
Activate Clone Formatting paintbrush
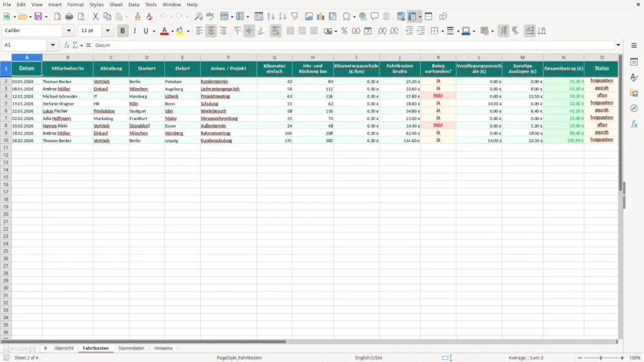[x=138, y=16]
